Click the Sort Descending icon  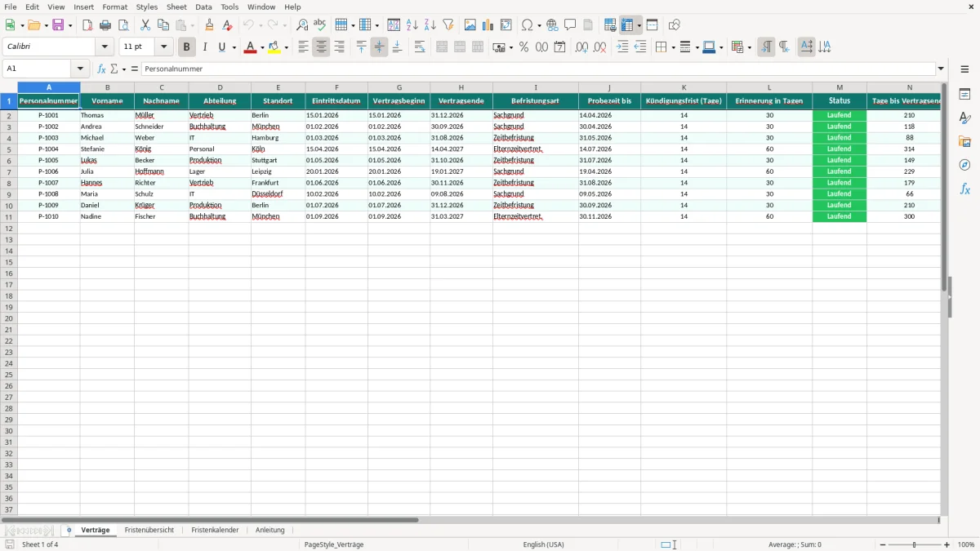click(x=430, y=25)
